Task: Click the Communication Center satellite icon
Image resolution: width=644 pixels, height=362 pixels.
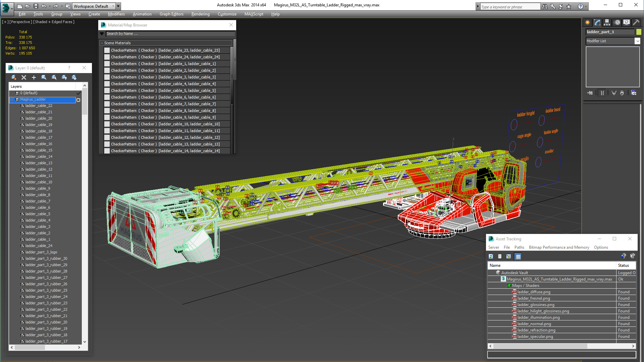Action: [x=560, y=6]
